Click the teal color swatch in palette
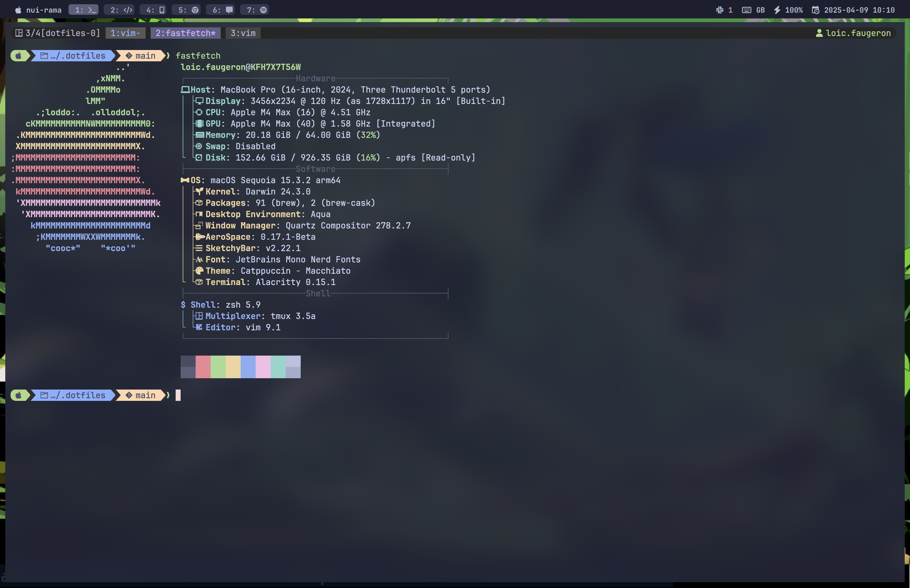Screen dimensions: 910x588 click(278, 367)
